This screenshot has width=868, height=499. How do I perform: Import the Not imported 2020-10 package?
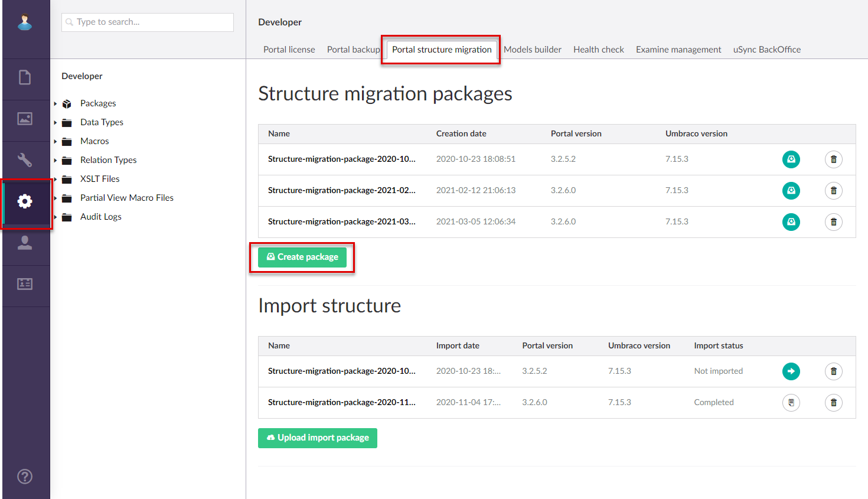point(791,371)
